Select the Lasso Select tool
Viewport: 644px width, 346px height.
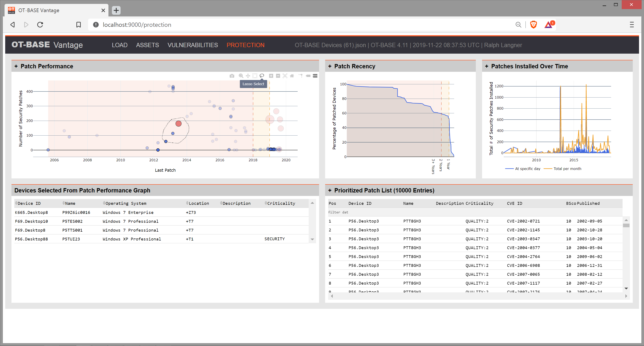point(262,76)
